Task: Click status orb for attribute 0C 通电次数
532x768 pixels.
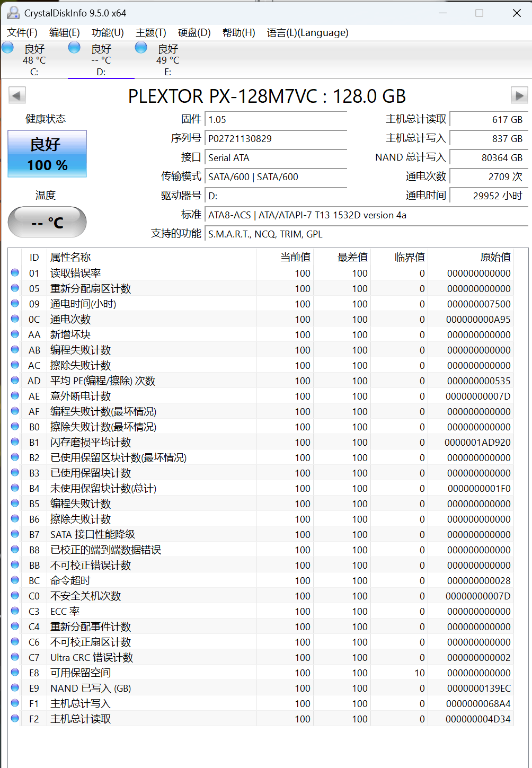Action: (15, 319)
